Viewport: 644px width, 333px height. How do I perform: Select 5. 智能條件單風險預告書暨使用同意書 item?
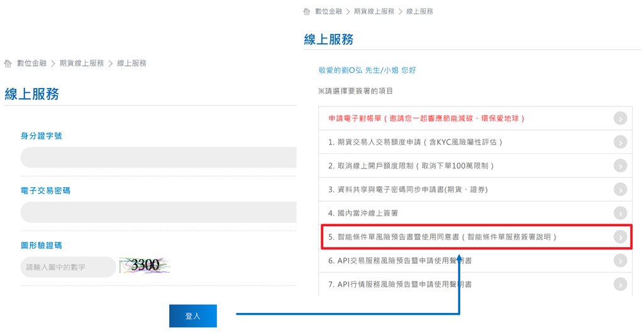point(475,237)
